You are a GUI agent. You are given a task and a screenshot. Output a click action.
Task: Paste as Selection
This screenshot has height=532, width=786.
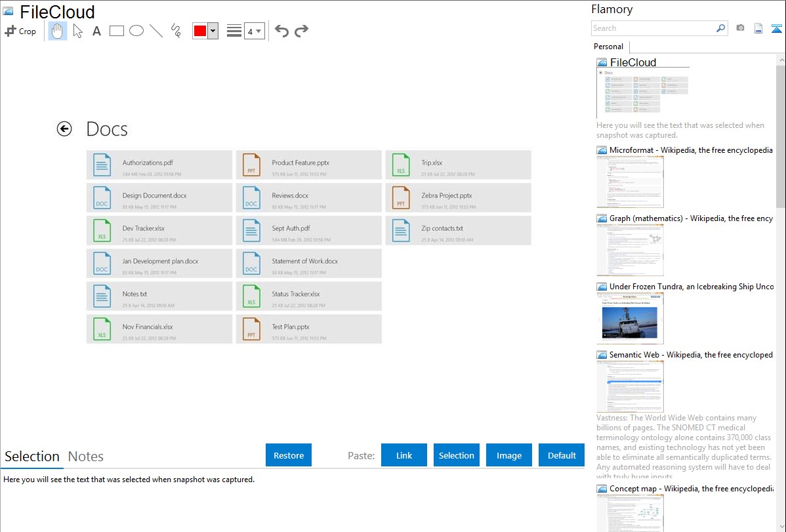456,455
